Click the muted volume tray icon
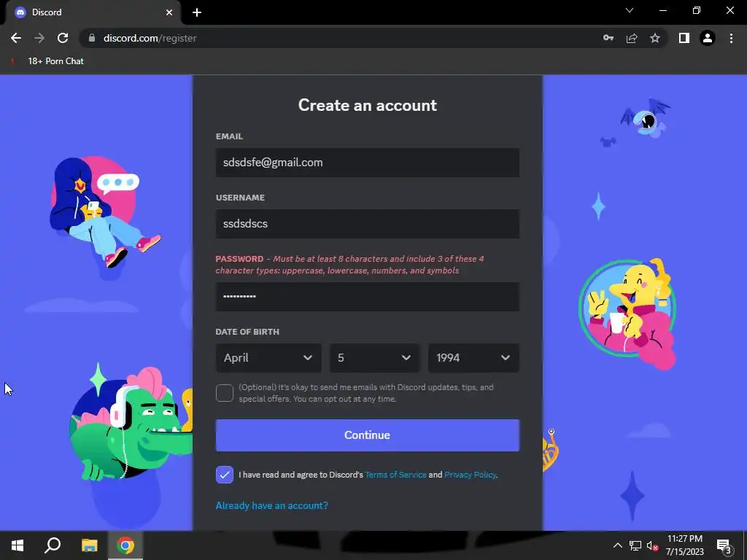Image resolution: width=747 pixels, height=560 pixels. pos(652,545)
